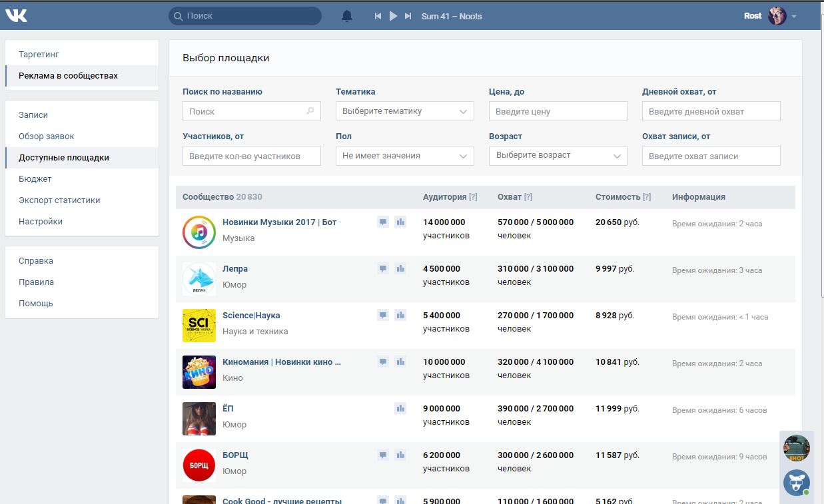
Task: Open statistics icon for БОРЩ
Action: point(400,455)
